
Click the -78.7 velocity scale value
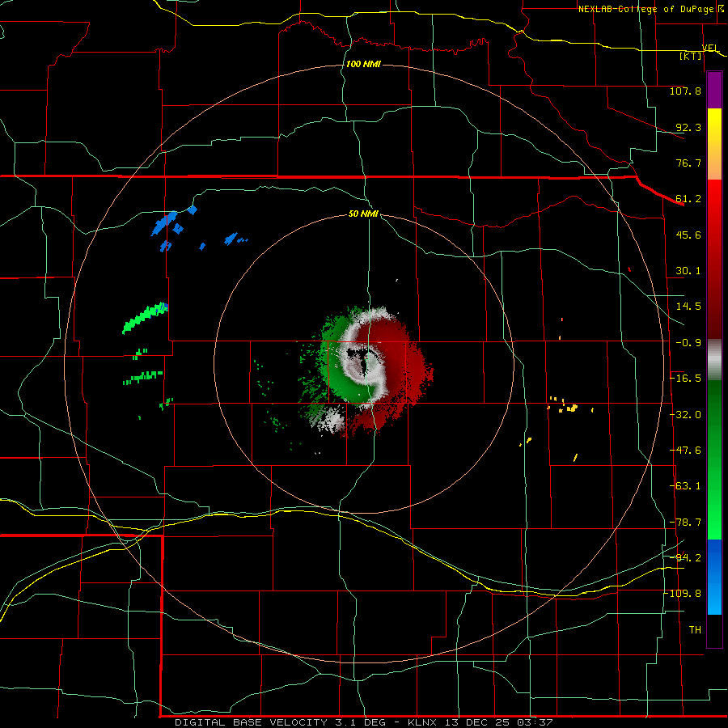(685, 523)
